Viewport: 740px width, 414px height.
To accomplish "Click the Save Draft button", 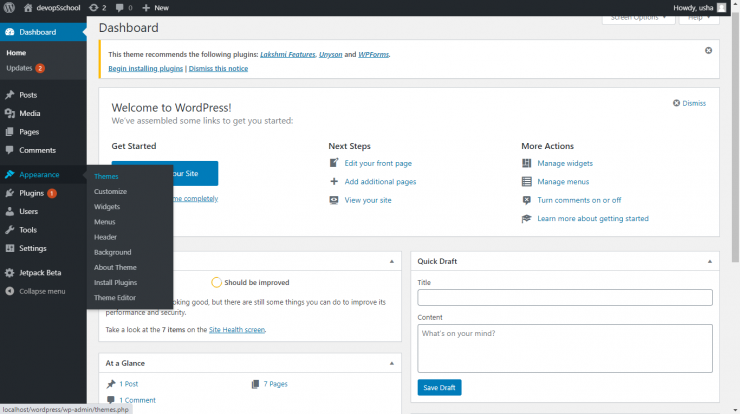I will (439, 388).
